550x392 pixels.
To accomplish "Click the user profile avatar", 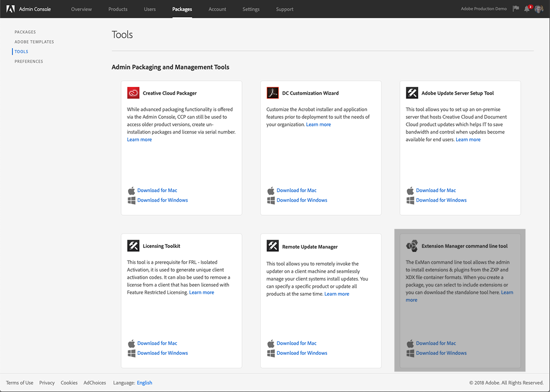I will (x=539, y=9).
